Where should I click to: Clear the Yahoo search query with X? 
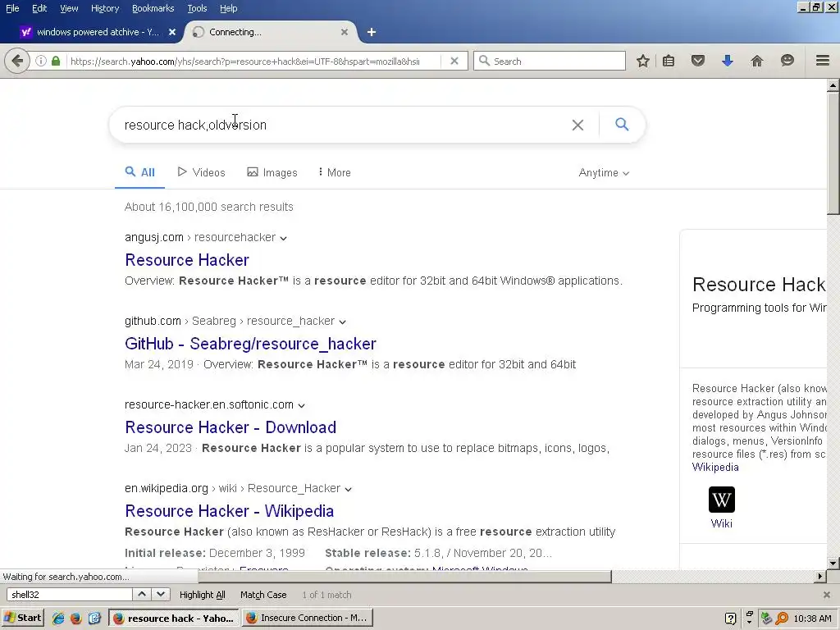click(577, 125)
